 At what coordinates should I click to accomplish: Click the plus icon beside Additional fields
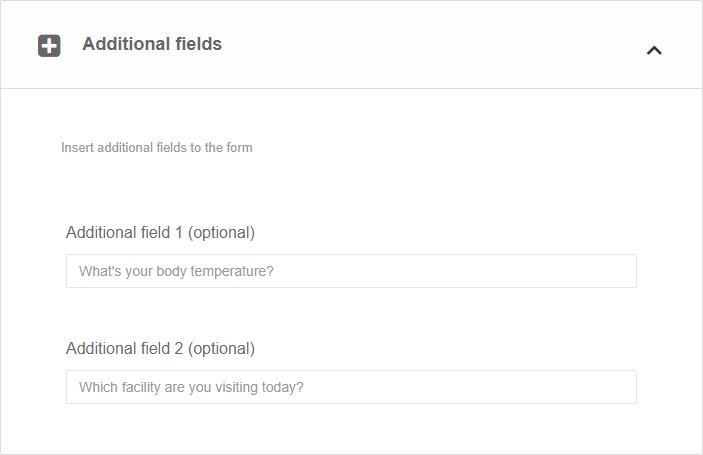tap(49, 46)
